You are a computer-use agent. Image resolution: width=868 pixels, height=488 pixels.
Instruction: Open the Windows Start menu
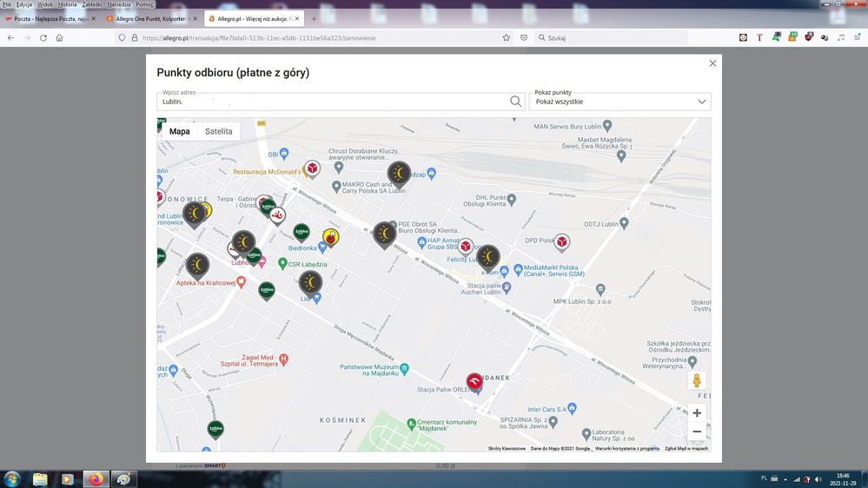[11, 479]
